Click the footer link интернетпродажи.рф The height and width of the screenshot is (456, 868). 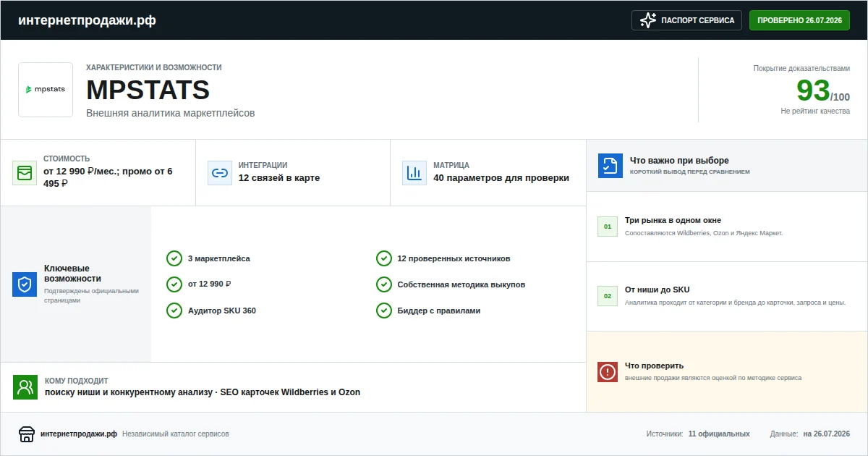click(x=79, y=434)
